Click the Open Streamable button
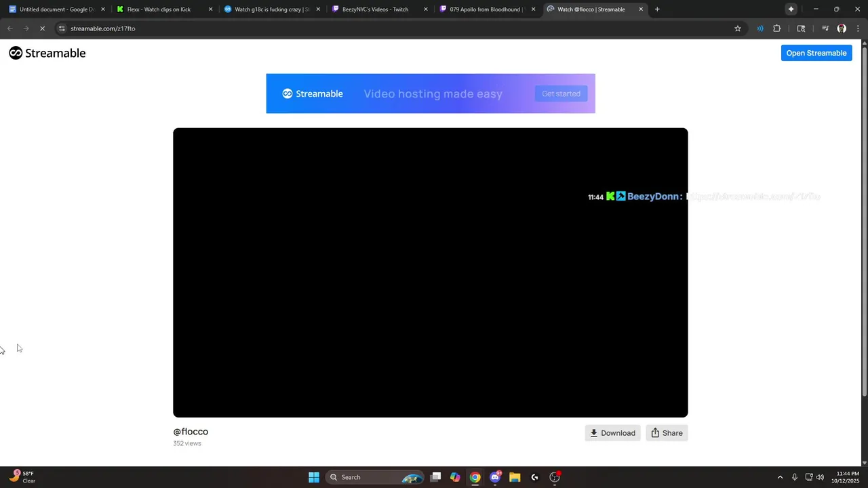 [816, 53]
